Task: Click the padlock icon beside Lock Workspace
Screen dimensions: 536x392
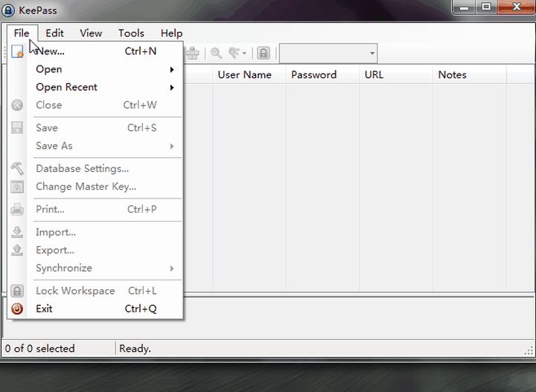Action: click(17, 291)
